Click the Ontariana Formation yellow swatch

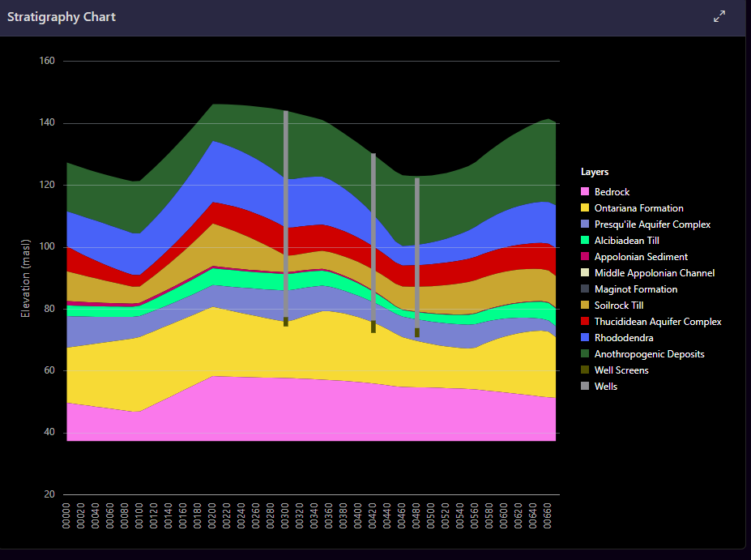pyautogui.click(x=585, y=208)
